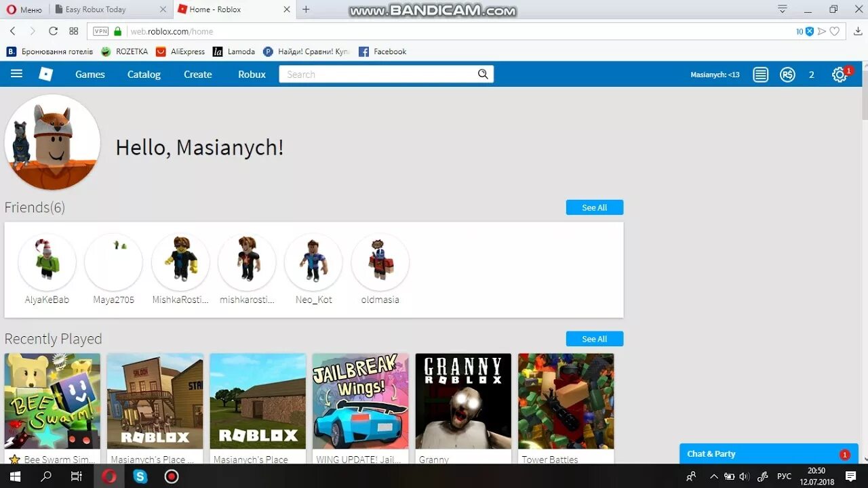The image size is (868, 488).
Task: Open the volume speaker tray icon
Action: [x=744, y=476]
